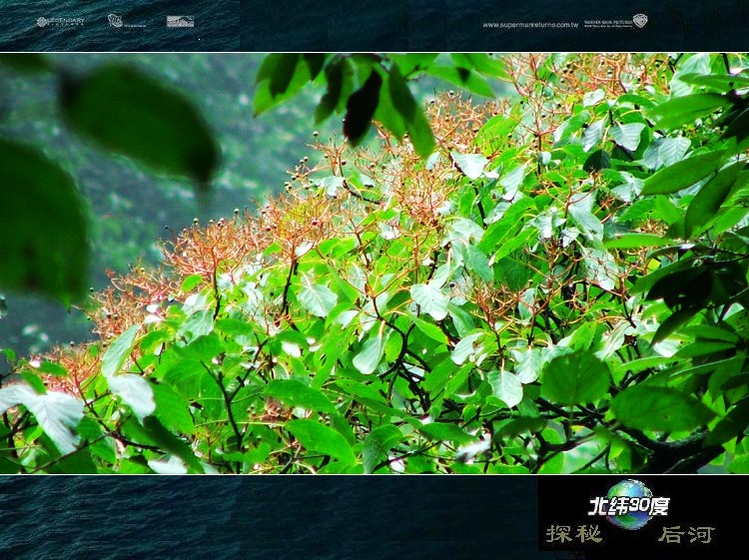Click the Warner Bros. Pictures text
Image resolution: width=749 pixels, height=560 pixels.
(607, 23)
